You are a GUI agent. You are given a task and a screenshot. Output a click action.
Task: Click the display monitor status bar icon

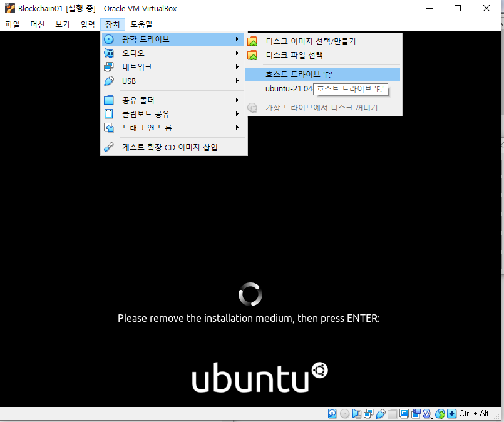404,414
